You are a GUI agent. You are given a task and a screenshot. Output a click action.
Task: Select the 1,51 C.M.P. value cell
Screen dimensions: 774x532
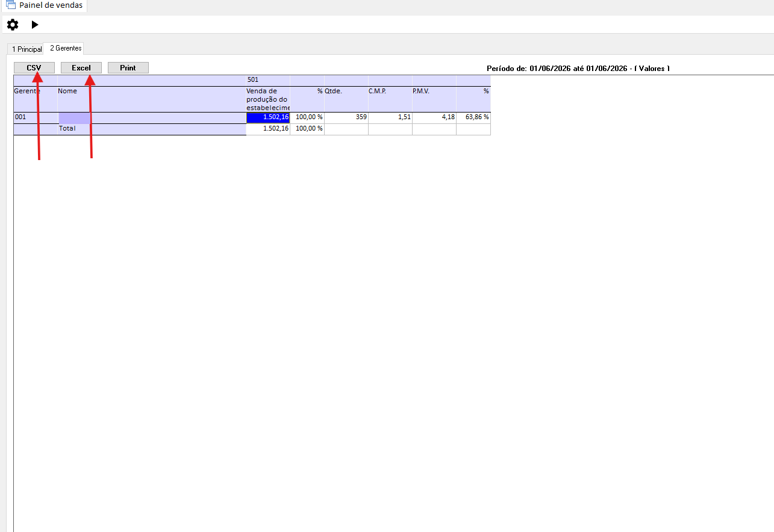(390, 117)
